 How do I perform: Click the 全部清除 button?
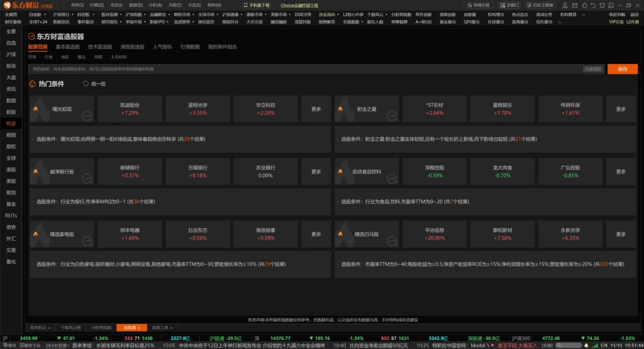click(593, 69)
